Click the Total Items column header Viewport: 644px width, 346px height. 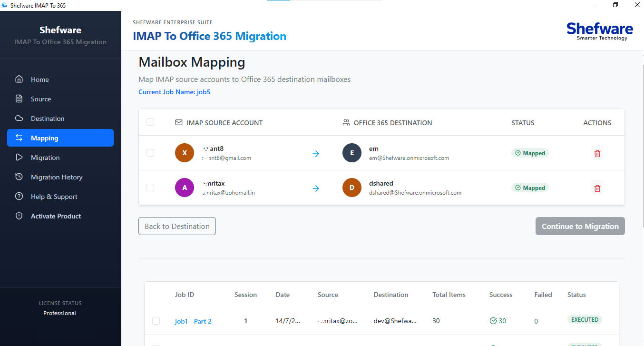click(449, 295)
